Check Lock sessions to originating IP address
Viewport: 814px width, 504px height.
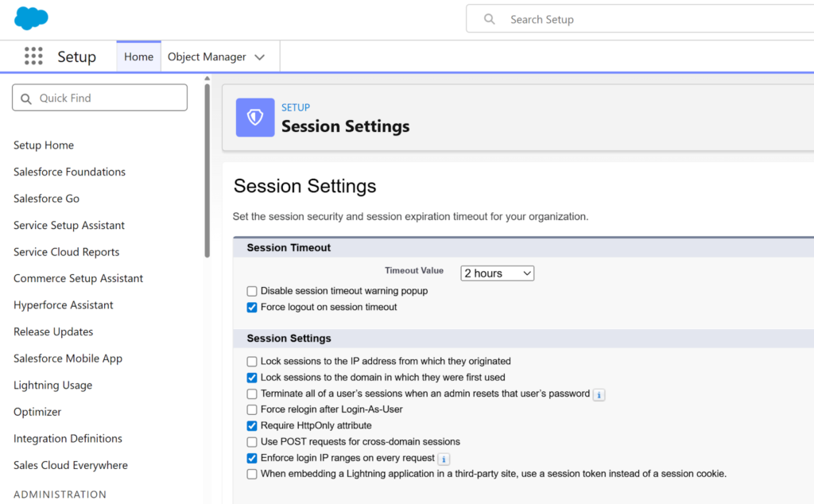tap(252, 362)
